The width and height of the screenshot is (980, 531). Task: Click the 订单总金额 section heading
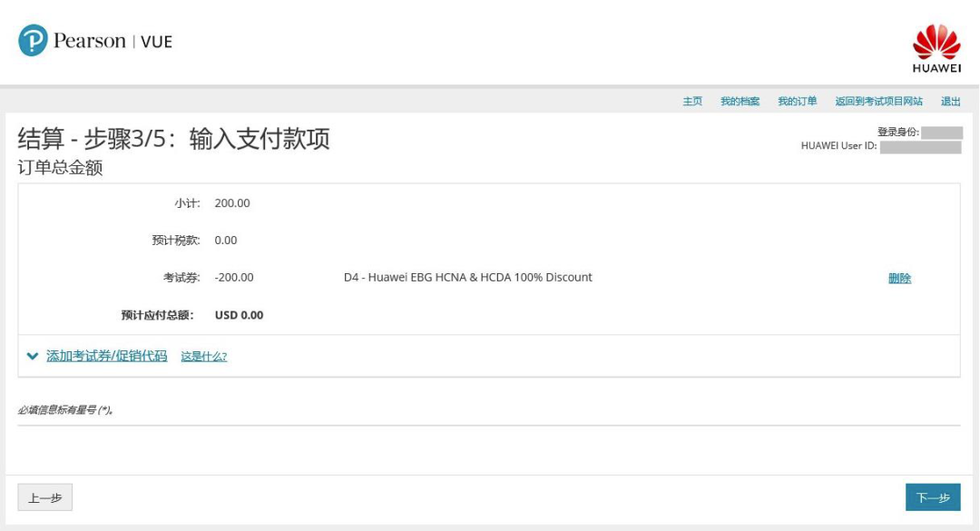tap(60, 168)
